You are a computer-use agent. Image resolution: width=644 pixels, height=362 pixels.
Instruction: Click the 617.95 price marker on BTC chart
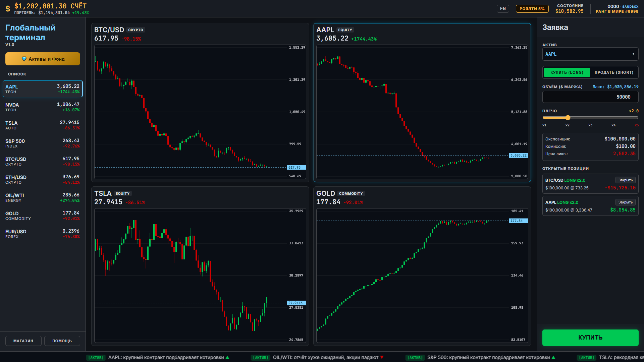(296, 167)
